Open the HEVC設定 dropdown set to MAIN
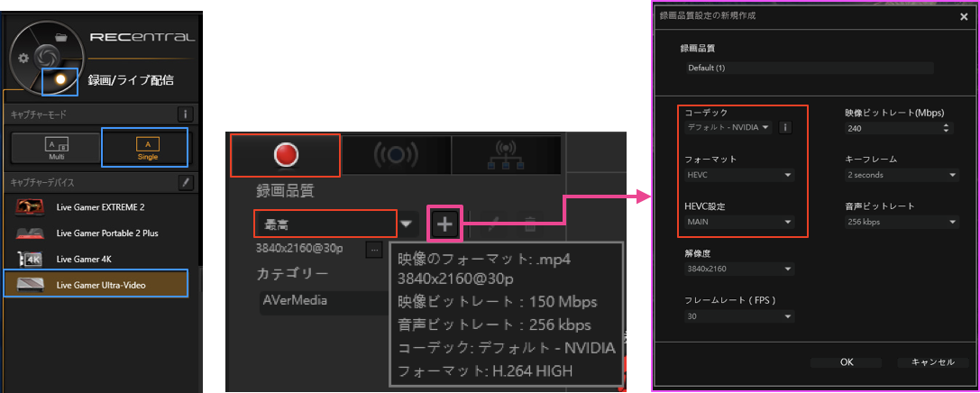The height and width of the screenshot is (393, 980). (x=739, y=222)
